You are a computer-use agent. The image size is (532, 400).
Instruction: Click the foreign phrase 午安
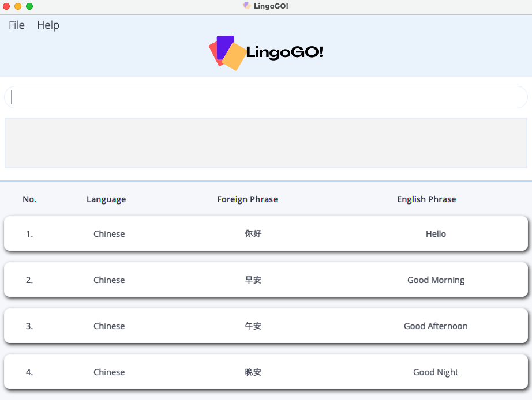(253, 326)
